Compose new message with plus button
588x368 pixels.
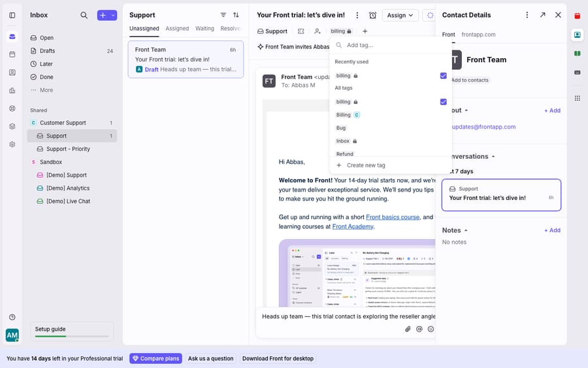click(103, 15)
